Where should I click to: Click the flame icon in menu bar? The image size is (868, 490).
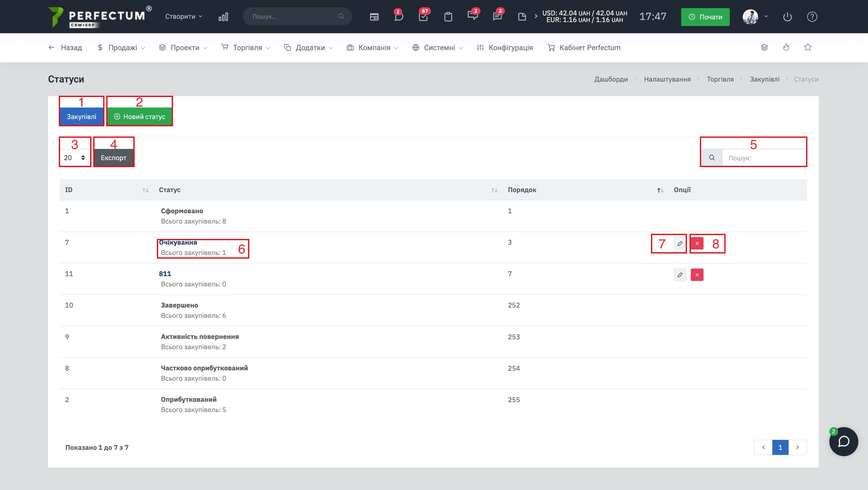(x=786, y=47)
